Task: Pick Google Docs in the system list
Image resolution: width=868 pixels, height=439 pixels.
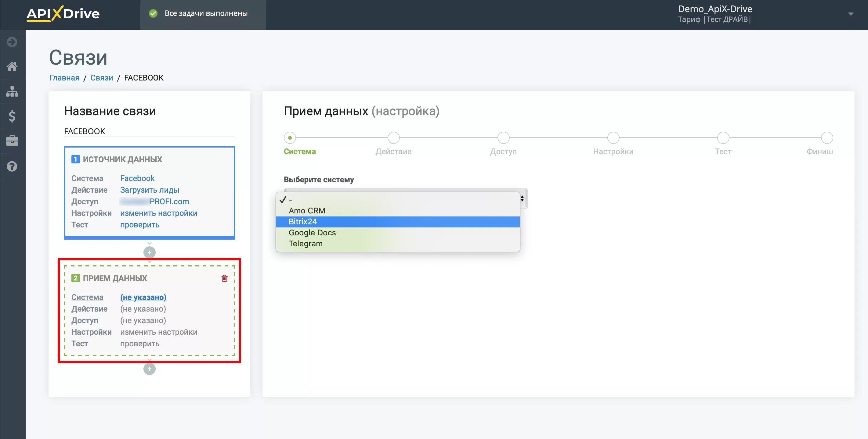Action: [312, 233]
